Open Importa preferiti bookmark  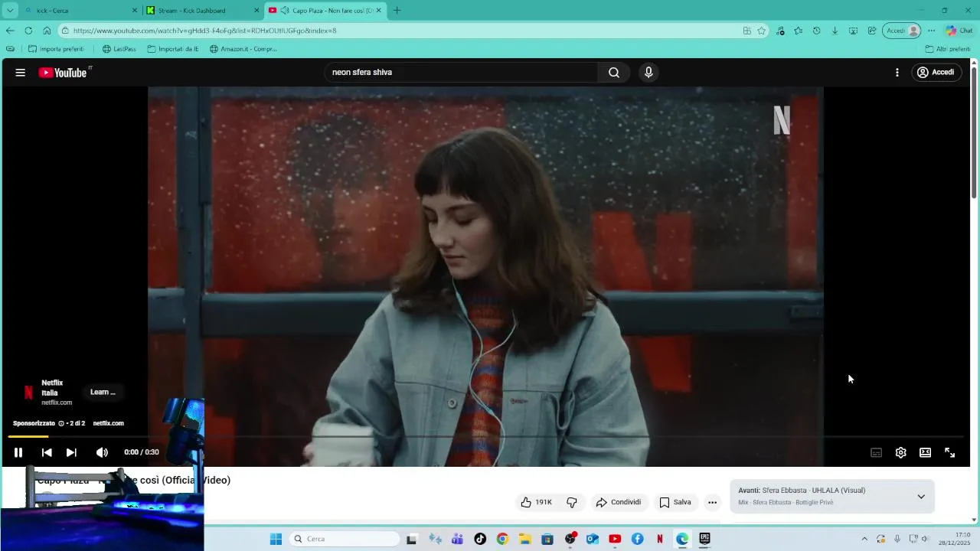(56, 49)
